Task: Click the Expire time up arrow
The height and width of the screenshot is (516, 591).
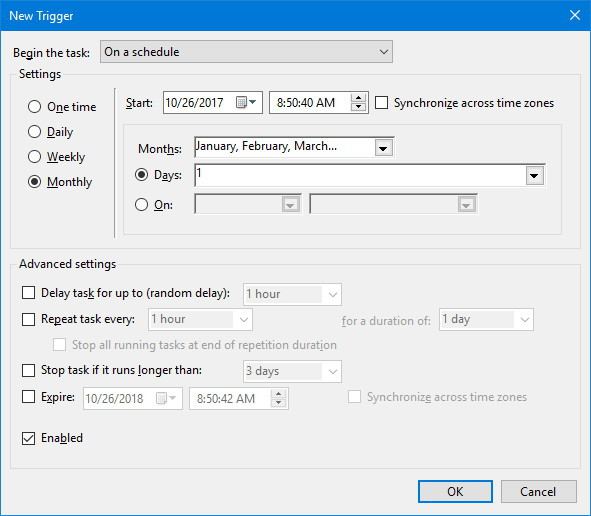Action: click(279, 394)
